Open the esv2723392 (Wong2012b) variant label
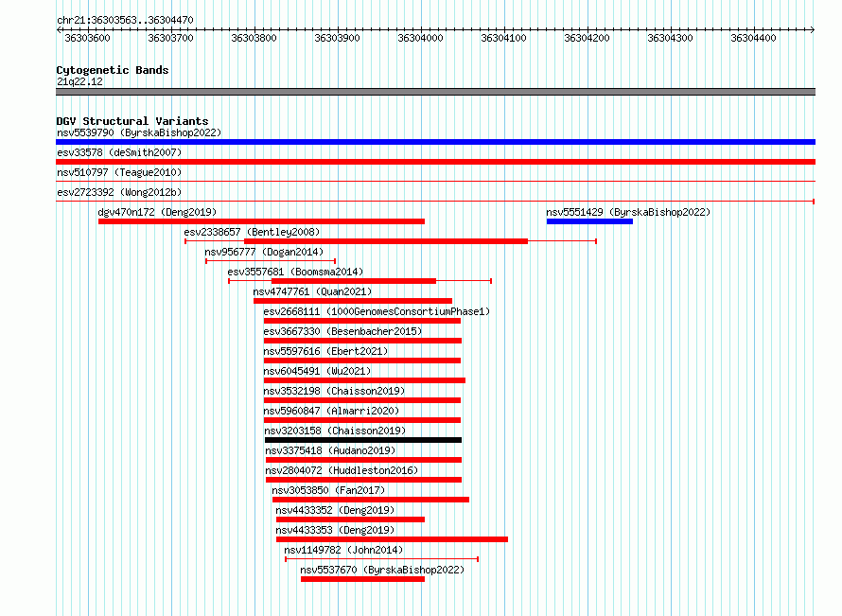Screen dimensions: 842x616 pos(119,192)
